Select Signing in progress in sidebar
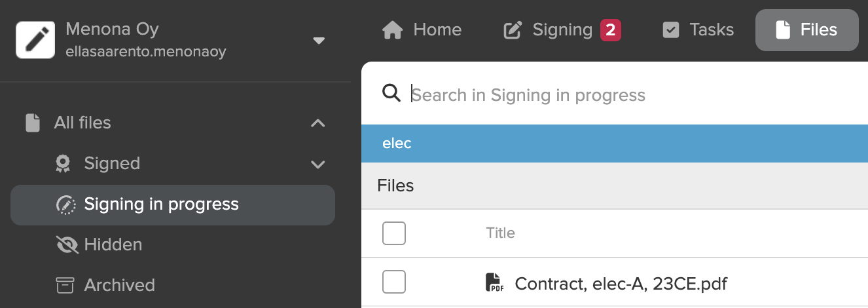This screenshot has width=868, height=308. pos(173,204)
